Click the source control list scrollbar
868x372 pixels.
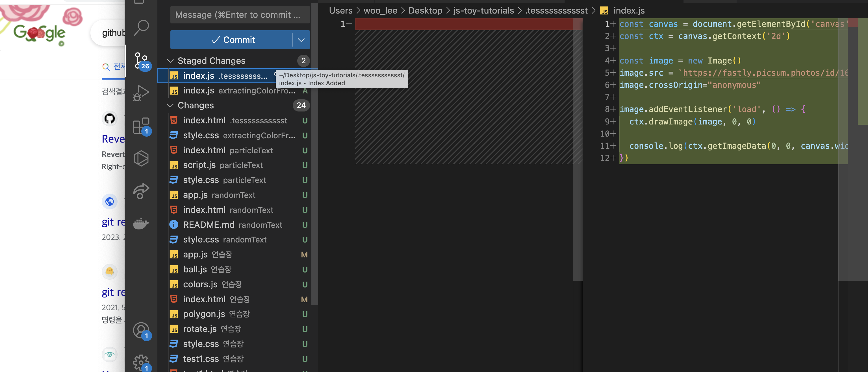tap(314, 168)
